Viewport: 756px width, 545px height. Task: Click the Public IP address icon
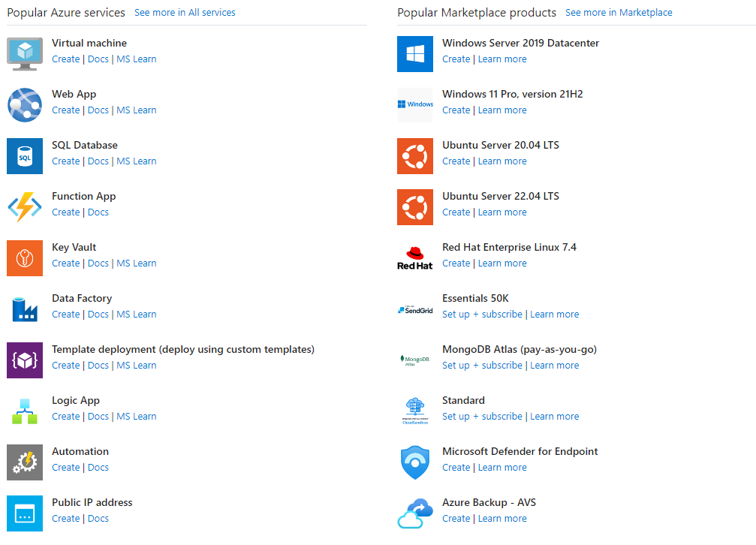pyautogui.click(x=25, y=513)
